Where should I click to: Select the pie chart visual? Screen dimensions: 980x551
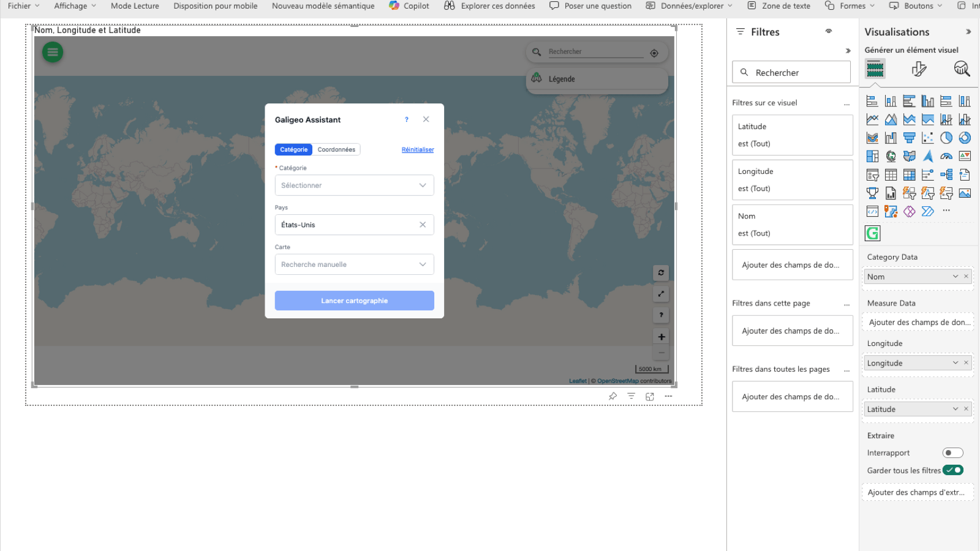(x=946, y=137)
